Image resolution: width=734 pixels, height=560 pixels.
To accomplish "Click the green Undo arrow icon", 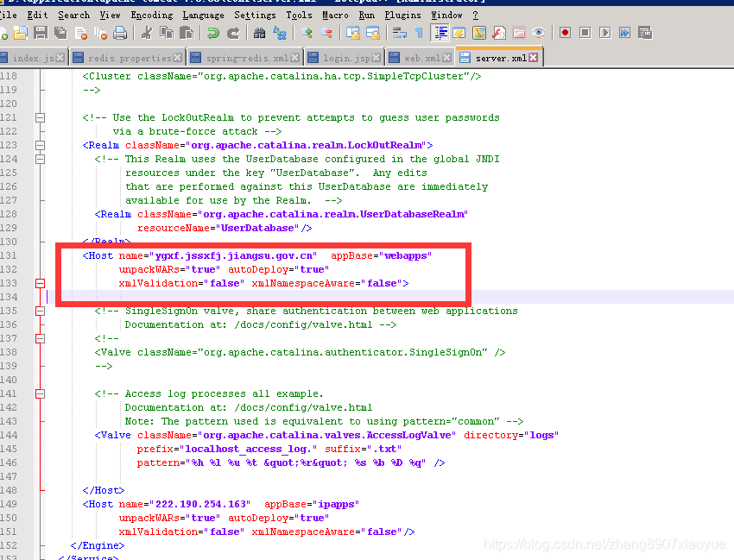I will (x=213, y=33).
